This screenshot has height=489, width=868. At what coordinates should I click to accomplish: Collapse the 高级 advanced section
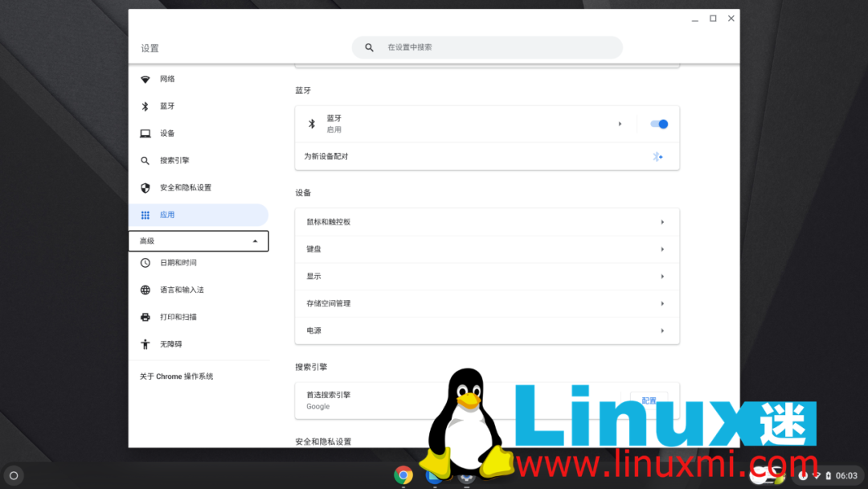tap(199, 241)
